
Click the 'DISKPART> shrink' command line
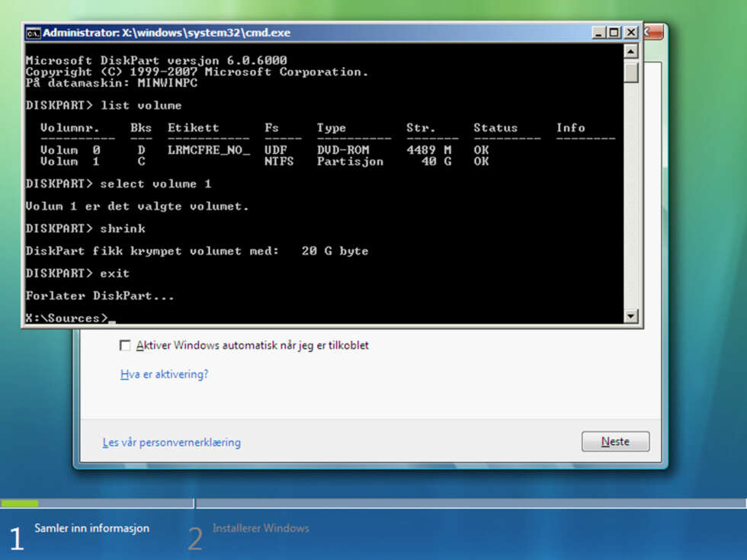tap(85, 229)
